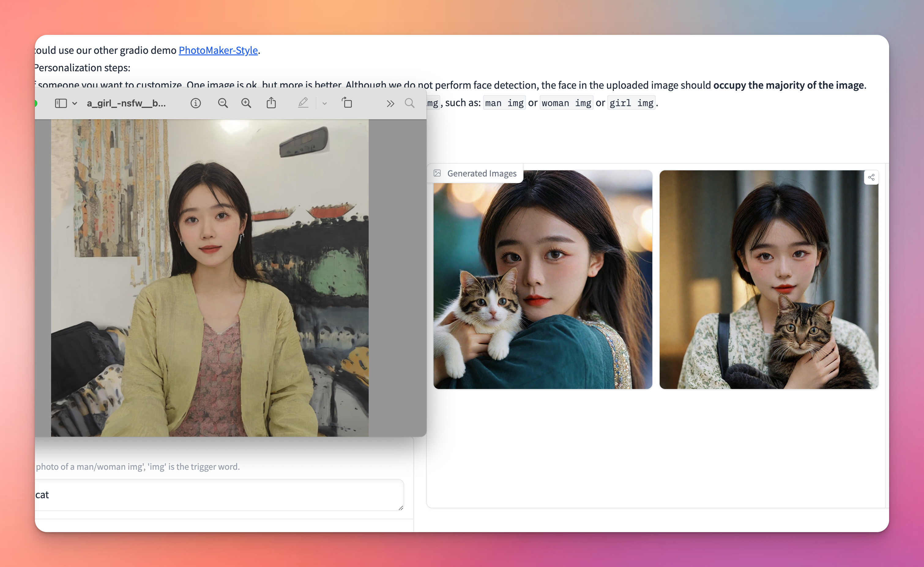Click the share button in Preview toolbar
The image size is (924, 567).
pos(271,103)
